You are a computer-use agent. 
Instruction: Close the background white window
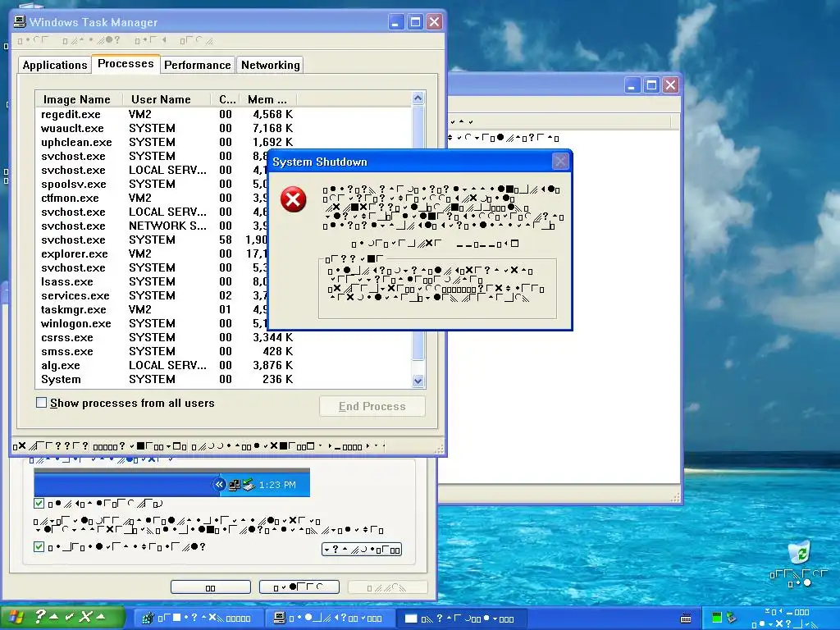[670, 85]
